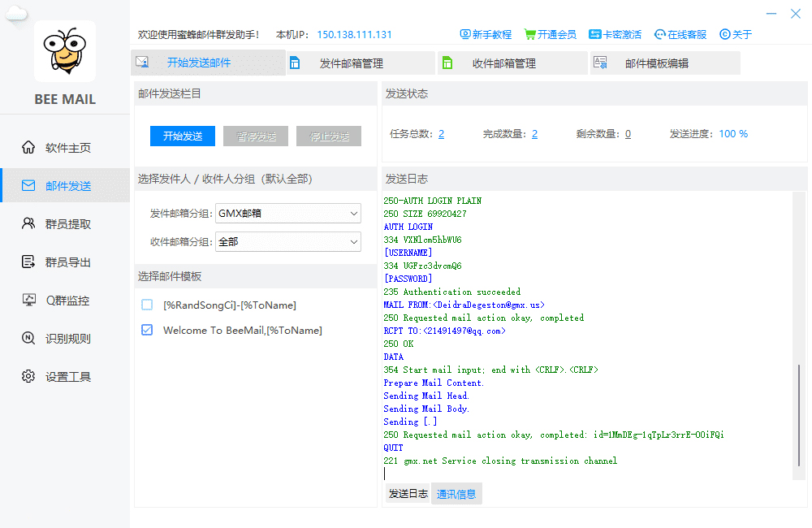This screenshot has width=812, height=528.
Task: Click the cloud icon at window corner
Action: tap(16, 14)
